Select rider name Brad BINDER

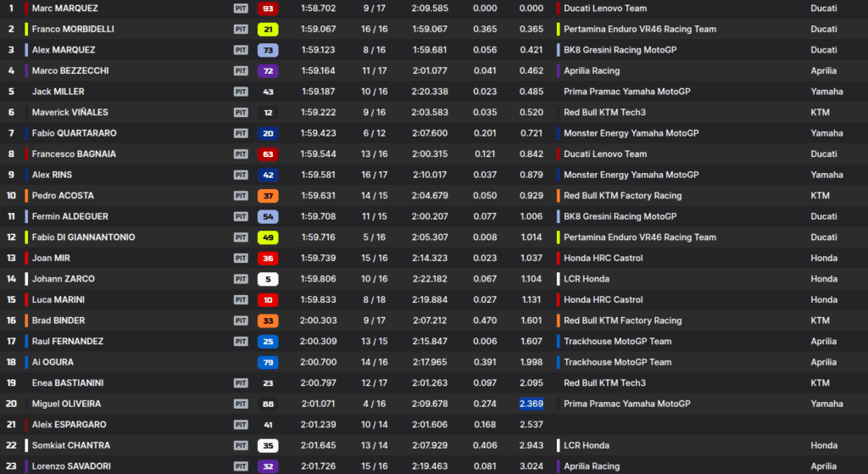point(58,321)
